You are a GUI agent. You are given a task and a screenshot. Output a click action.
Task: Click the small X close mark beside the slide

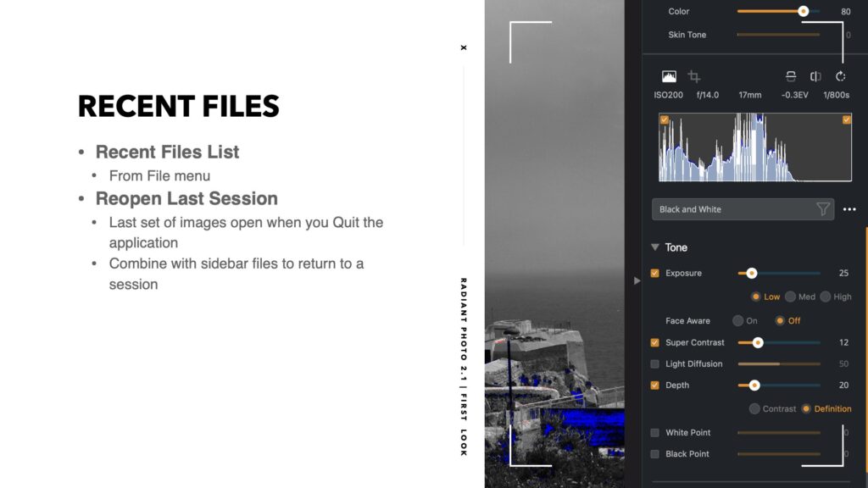(464, 47)
